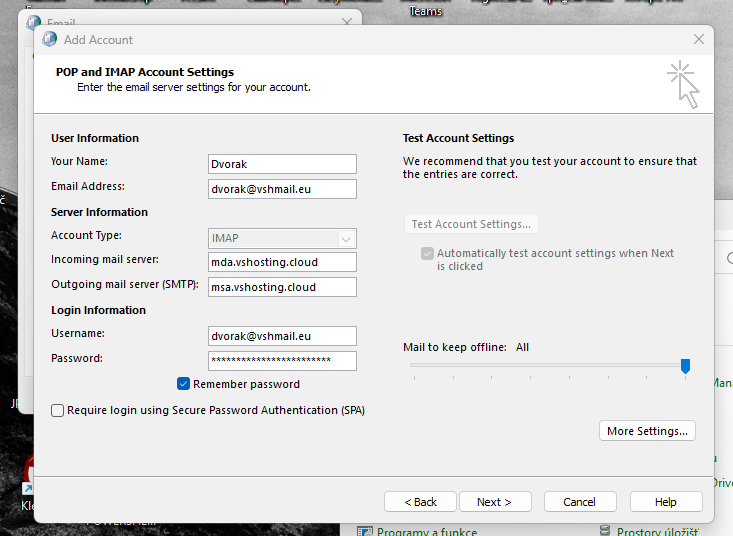Image resolution: width=733 pixels, height=536 pixels.
Task: Close the Email window behind the dialog
Action: pyautogui.click(x=347, y=21)
